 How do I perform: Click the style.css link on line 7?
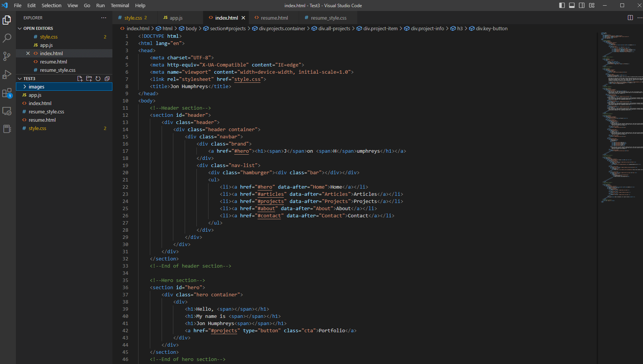tap(247, 79)
